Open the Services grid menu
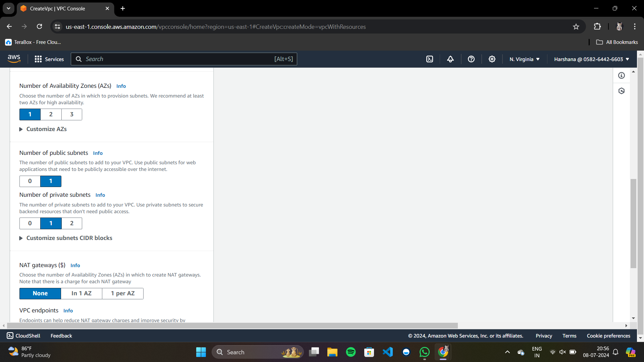The height and width of the screenshot is (362, 644). coord(49,59)
